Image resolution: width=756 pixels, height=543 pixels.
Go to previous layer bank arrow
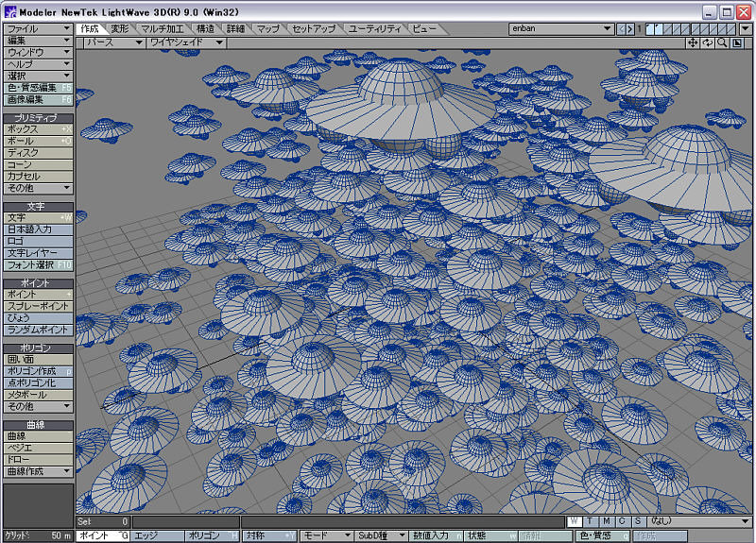pos(621,29)
